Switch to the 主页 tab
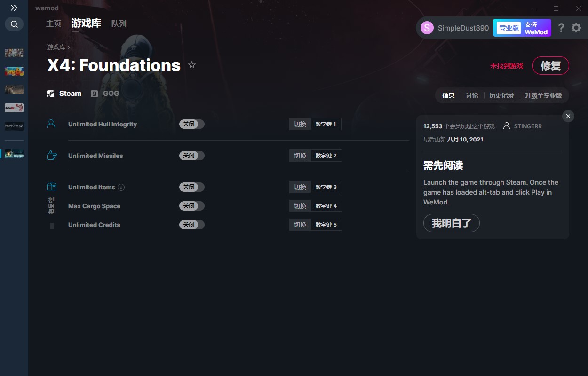 click(54, 23)
